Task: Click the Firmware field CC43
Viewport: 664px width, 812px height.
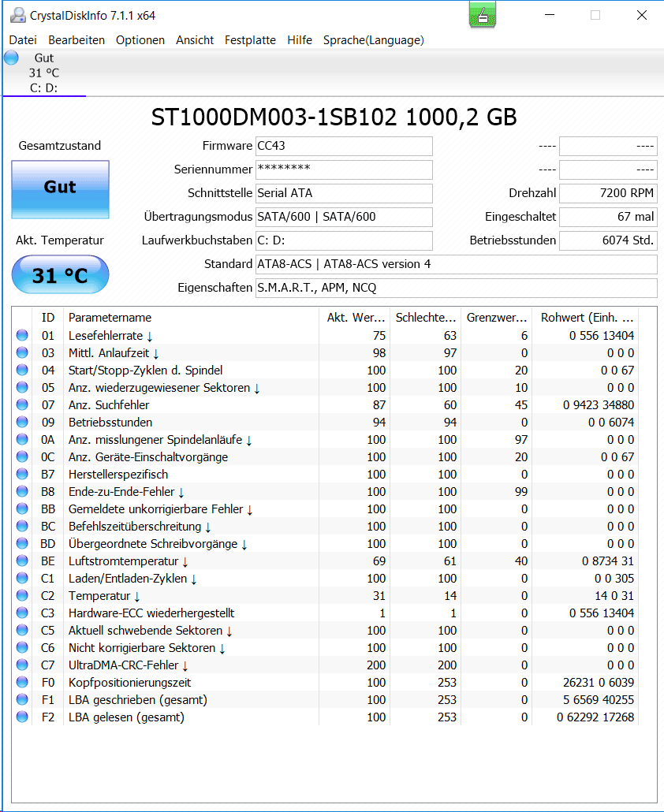Action: tap(344, 146)
